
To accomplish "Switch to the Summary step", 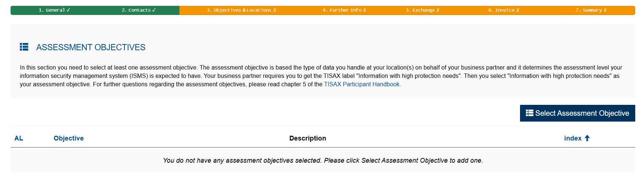I will [588, 10].
